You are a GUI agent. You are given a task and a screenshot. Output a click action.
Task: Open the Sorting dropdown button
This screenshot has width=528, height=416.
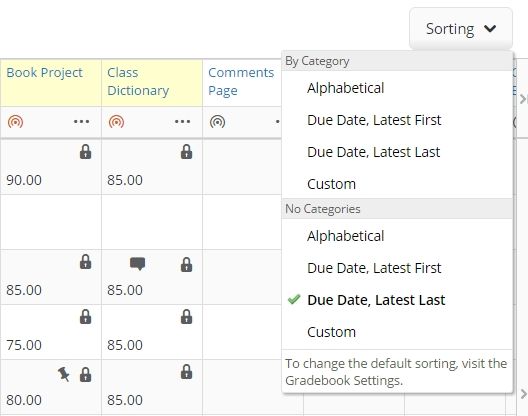click(x=461, y=29)
